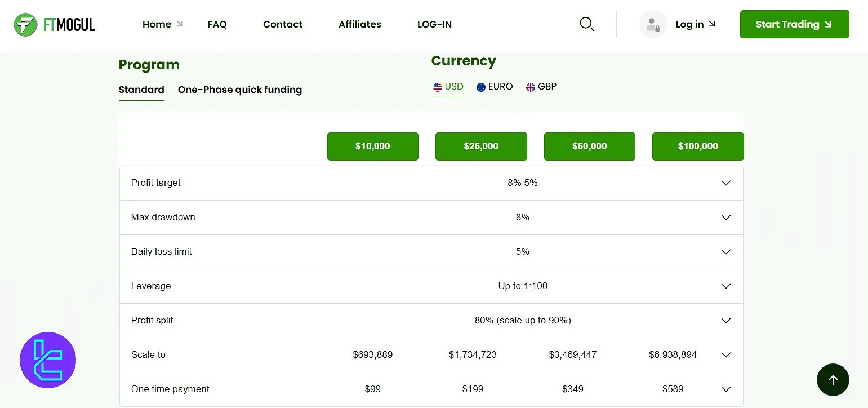Viewport: 868px width, 408px height.
Task: Expand the Profit target row
Action: pyautogui.click(x=725, y=183)
